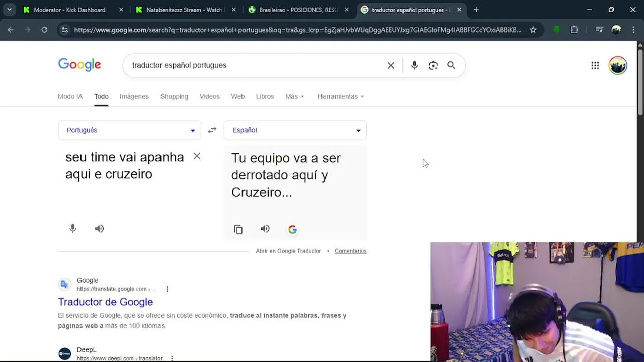Switch to Modo IA tab

pyautogui.click(x=70, y=96)
